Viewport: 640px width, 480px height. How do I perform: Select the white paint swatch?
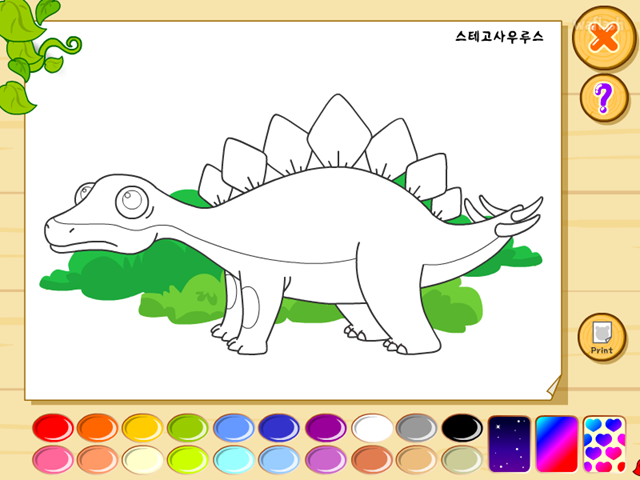[x=372, y=428]
